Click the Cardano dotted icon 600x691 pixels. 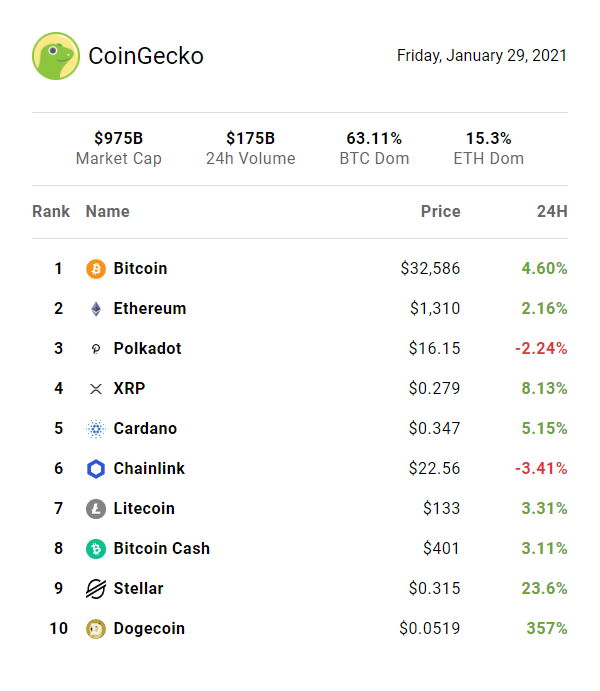pyautogui.click(x=96, y=429)
